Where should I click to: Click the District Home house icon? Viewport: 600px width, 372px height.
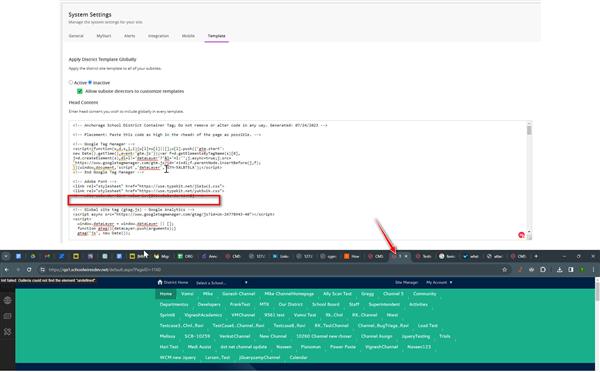point(160,282)
